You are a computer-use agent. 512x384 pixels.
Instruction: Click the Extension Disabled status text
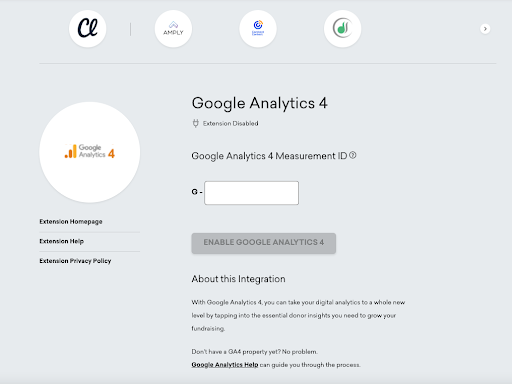(x=231, y=123)
